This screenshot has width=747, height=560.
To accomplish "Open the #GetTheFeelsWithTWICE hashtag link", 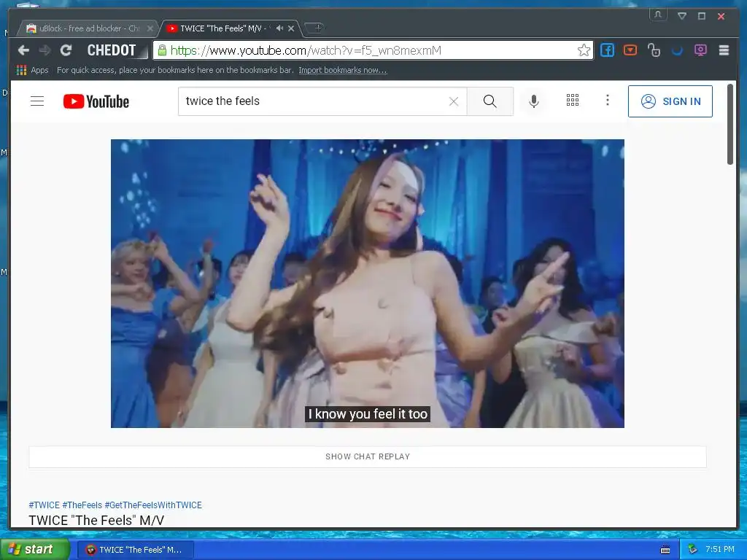I will pos(153,505).
